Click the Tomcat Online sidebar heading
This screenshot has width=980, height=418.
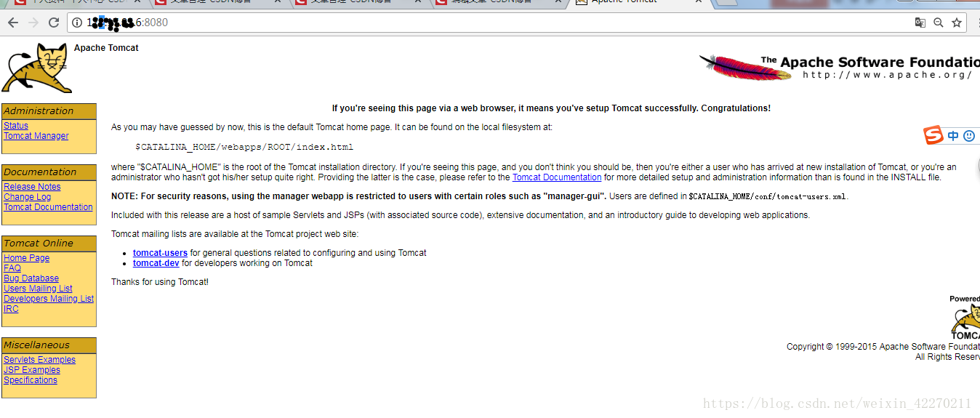tap(49, 244)
